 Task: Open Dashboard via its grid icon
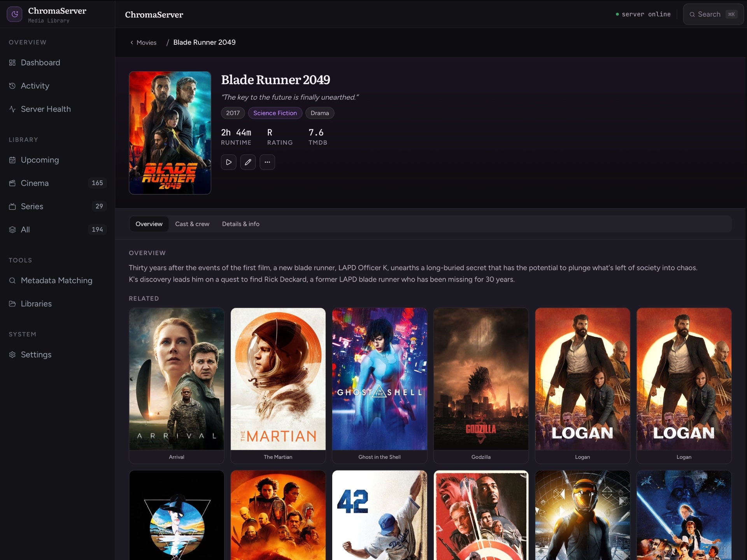click(x=12, y=63)
